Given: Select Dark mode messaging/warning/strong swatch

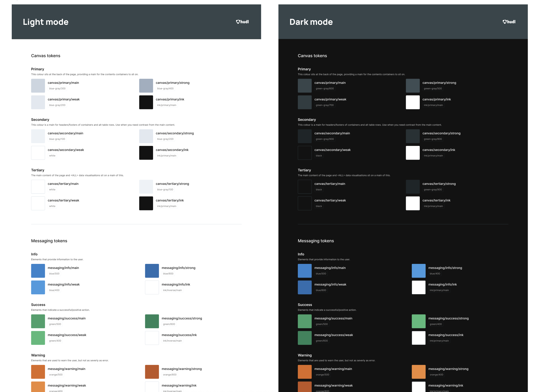Looking at the screenshot, I should tap(419, 372).
